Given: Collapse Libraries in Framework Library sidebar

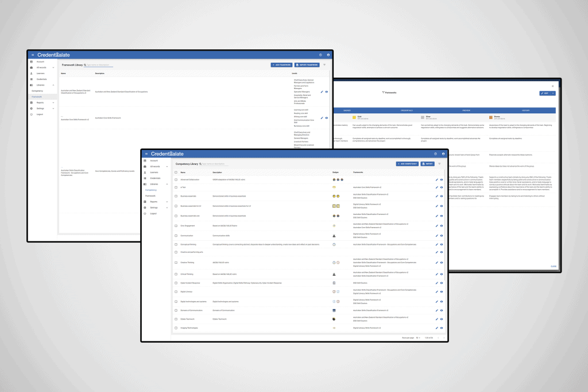Looking at the screenshot, I should [53, 85].
